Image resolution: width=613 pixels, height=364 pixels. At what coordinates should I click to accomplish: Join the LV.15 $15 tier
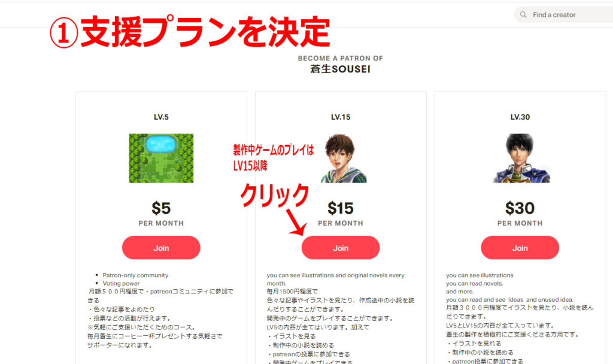(x=341, y=247)
